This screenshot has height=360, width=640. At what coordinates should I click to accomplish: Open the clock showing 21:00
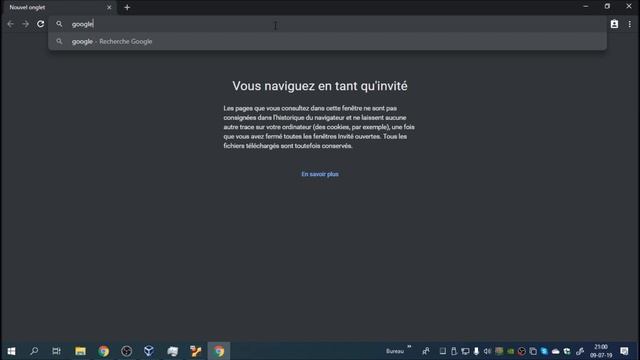pyautogui.click(x=601, y=351)
